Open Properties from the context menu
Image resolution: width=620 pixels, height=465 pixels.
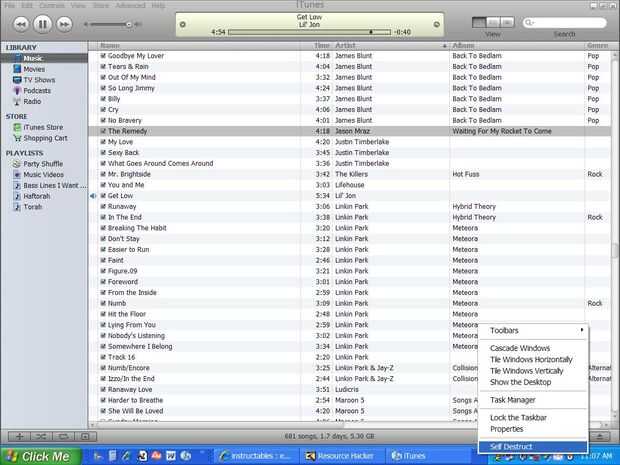[x=533, y=429]
